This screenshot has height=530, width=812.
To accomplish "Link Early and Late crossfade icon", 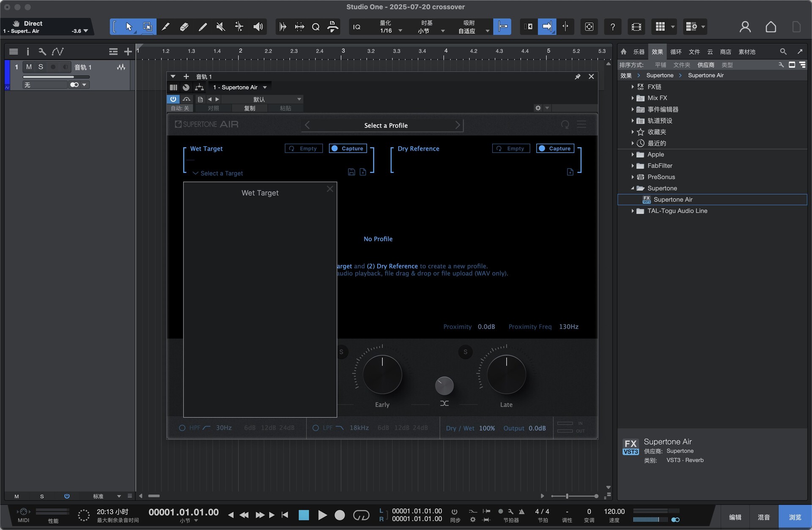I will click(444, 403).
